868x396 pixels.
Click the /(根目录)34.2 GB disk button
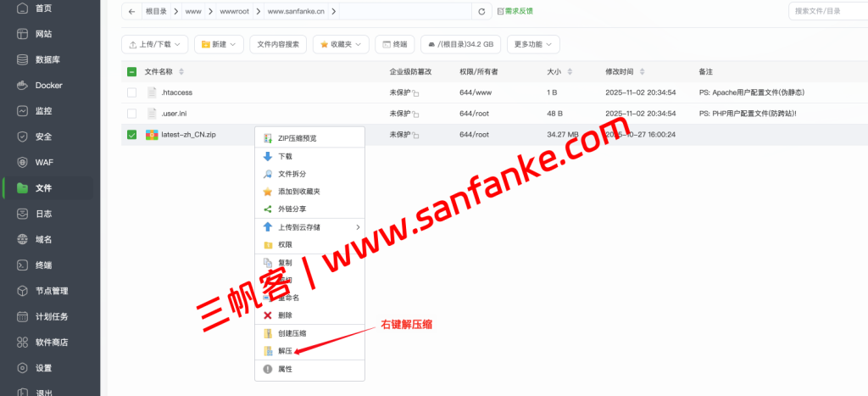click(x=460, y=44)
